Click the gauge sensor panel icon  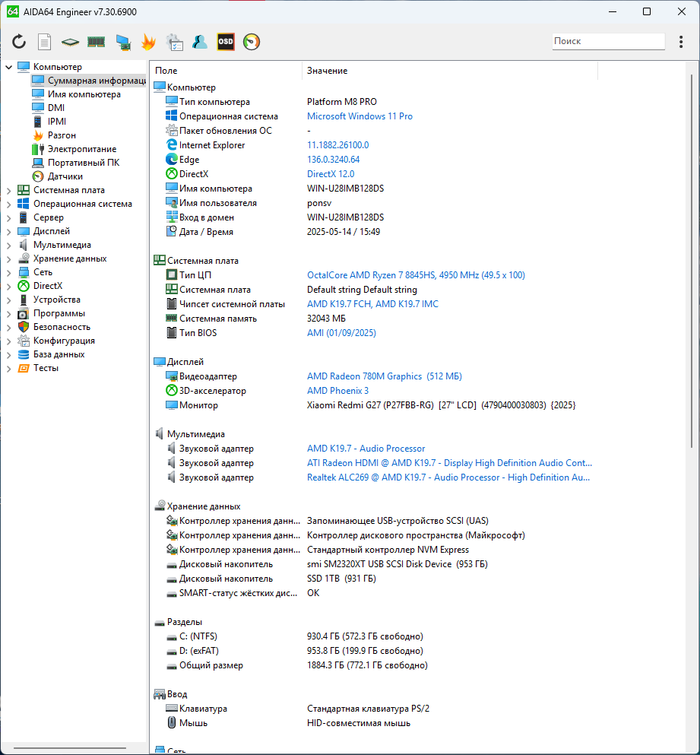[x=252, y=42]
